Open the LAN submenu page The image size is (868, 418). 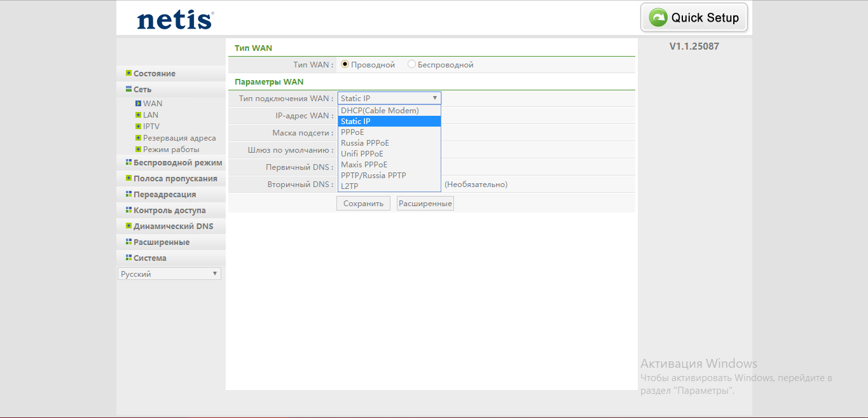151,115
